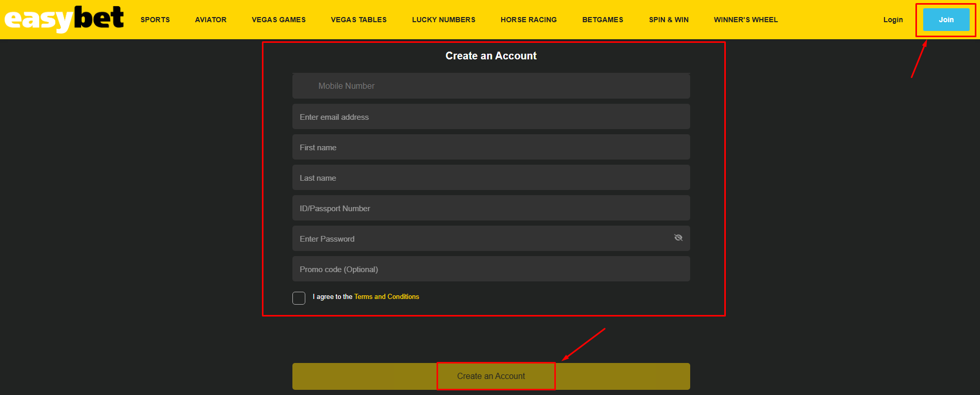The image size is (980, 395).
Task: Select Vegas Tables in the header
Action: coord(359,20)
